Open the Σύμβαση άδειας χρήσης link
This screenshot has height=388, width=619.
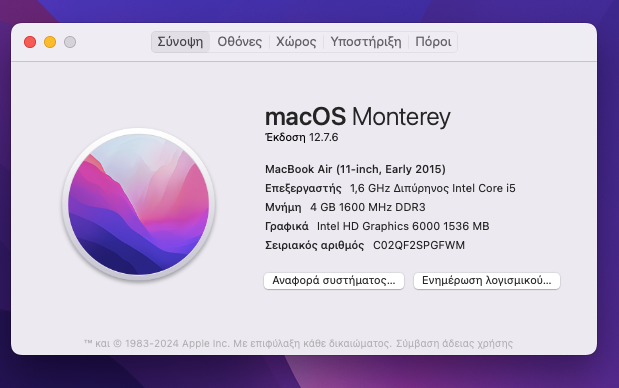(x=454, y=343)
